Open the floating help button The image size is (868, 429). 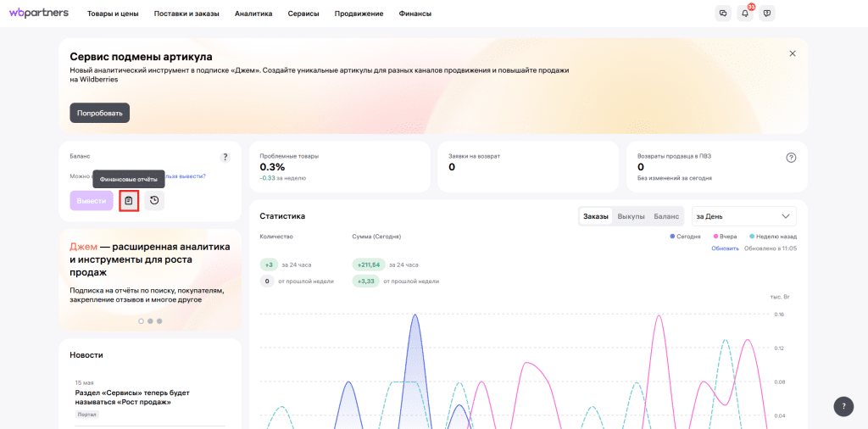pos(843,406)
